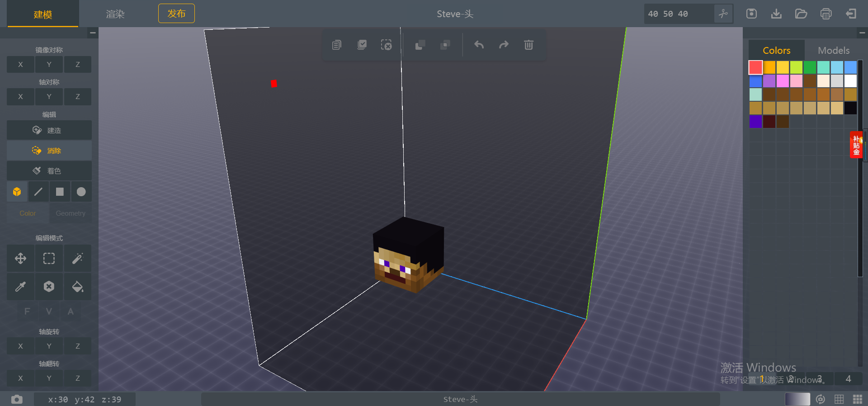Redo the last action

(x=504, y=45)
